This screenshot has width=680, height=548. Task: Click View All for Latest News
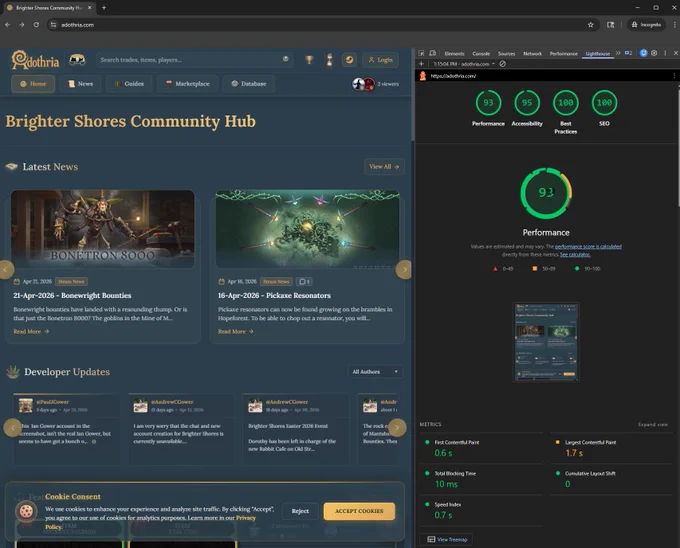click(384, 166)
